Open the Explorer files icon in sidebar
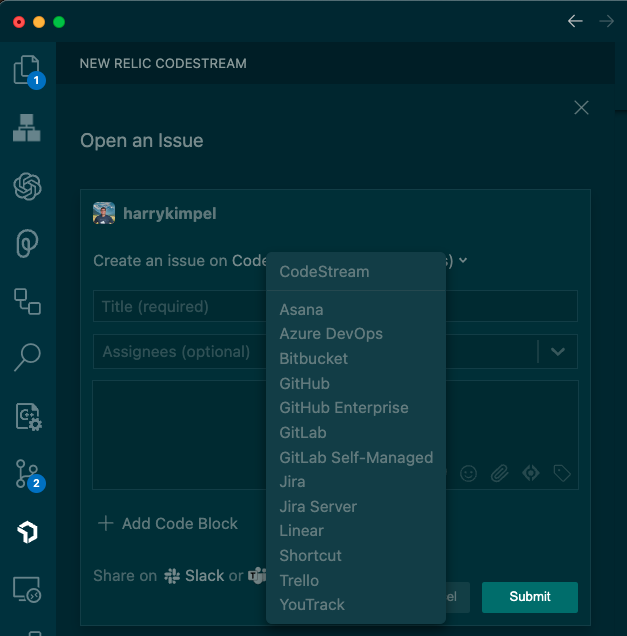The height and width of the screenshot is (636, 627). click(27, 71)
